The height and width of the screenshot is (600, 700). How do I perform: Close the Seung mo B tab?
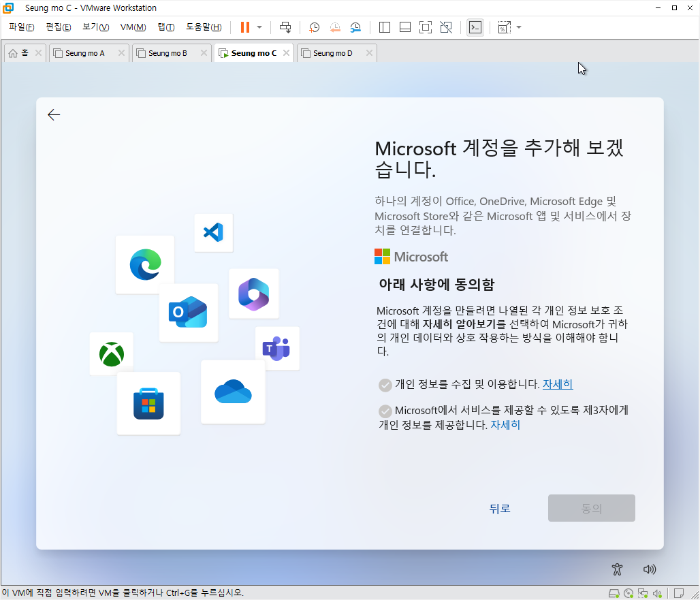(204, 52)
